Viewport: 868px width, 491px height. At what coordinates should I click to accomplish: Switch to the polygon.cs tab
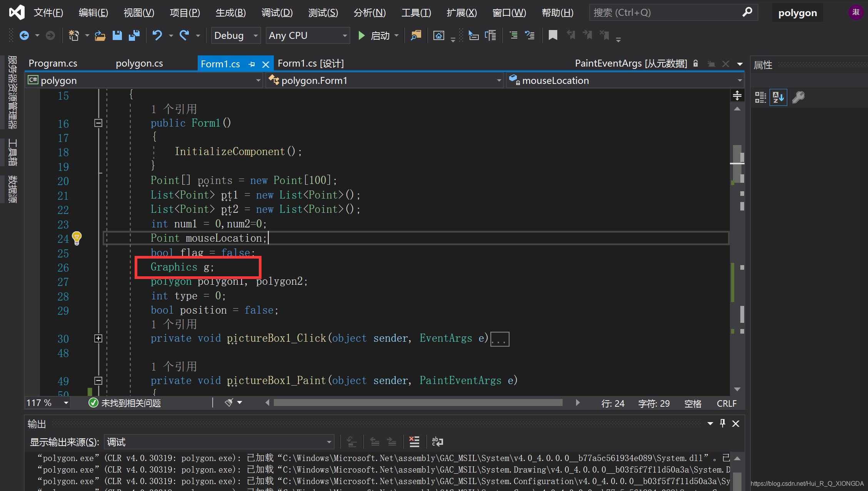tap(139, 63)
